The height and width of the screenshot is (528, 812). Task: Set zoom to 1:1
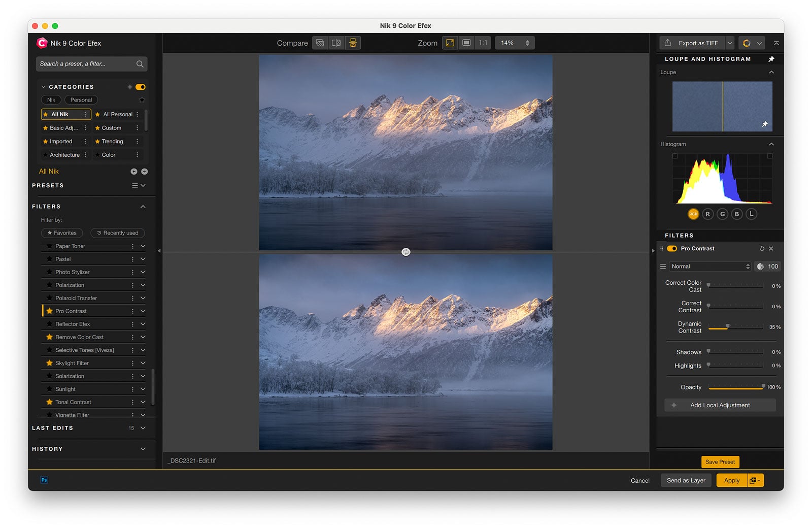pos(483,43)
